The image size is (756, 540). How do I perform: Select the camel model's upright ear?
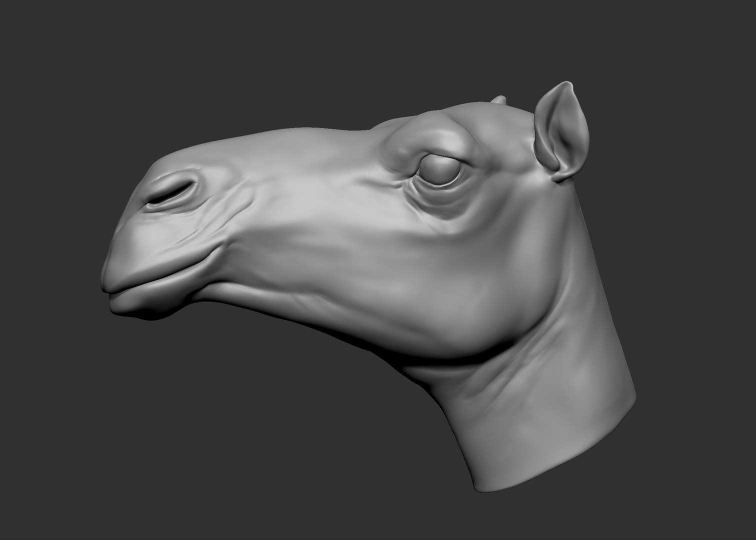coord(560,131)
